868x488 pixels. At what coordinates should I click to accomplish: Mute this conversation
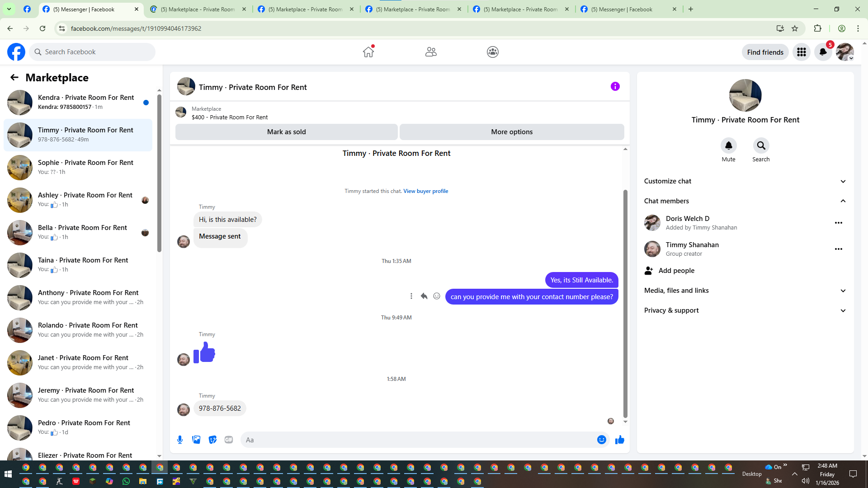728,145
